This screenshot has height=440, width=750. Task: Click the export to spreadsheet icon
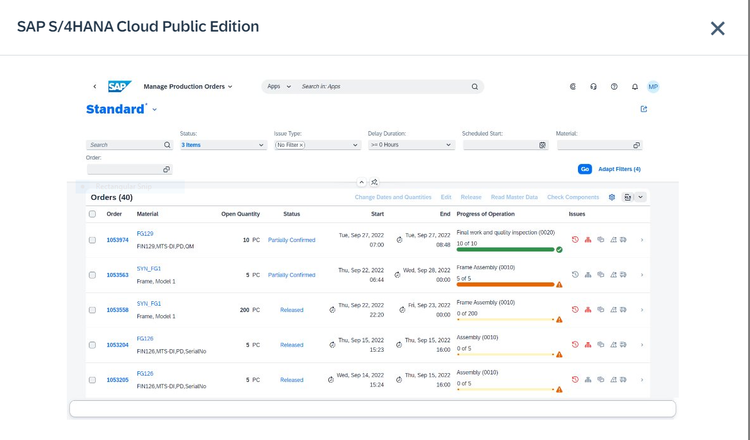click(x=627, y=197)
